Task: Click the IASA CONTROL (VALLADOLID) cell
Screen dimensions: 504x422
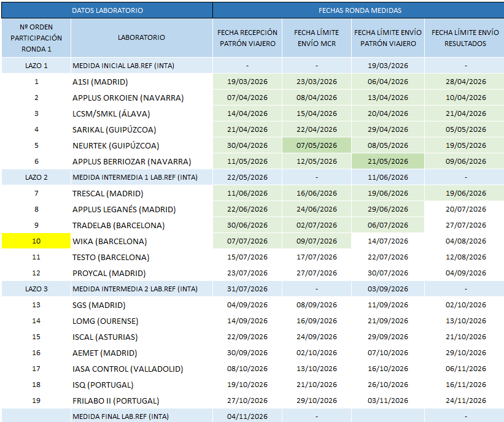Action: point(141,369)
